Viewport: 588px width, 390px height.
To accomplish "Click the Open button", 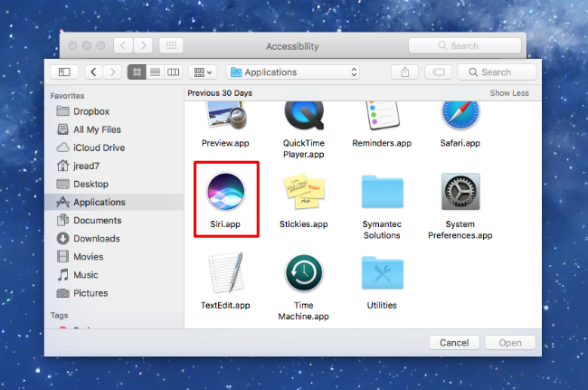I will tap(510, 343).
